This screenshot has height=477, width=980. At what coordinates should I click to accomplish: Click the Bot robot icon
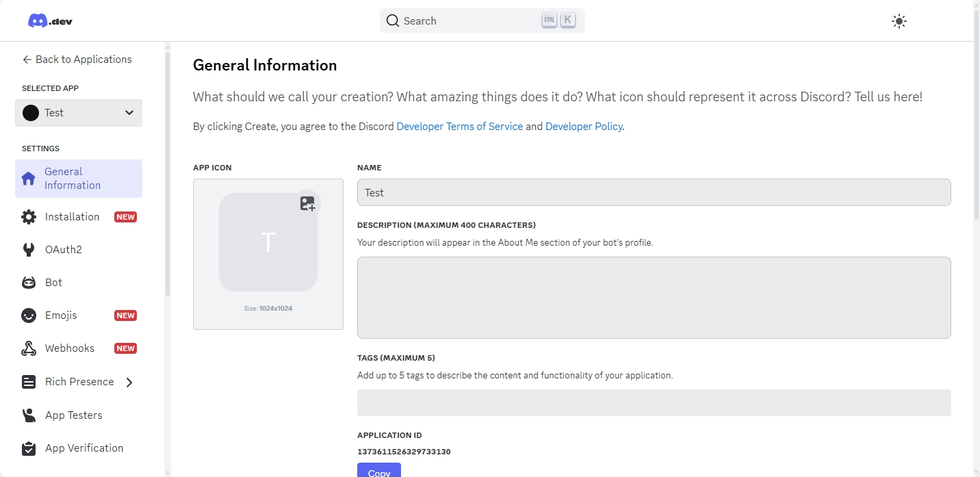coord(29,283)
